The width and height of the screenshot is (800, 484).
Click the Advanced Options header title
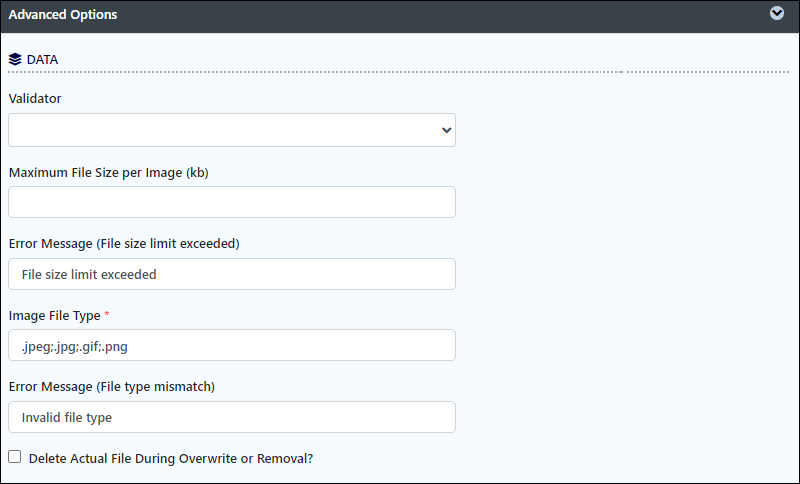pyautogui.click(x=63, y=15)
